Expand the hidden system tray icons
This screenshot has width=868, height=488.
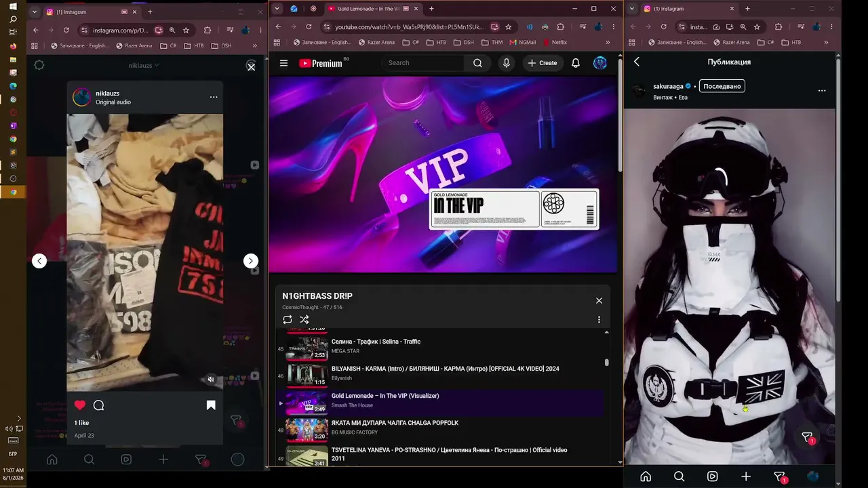coord(19,419)
